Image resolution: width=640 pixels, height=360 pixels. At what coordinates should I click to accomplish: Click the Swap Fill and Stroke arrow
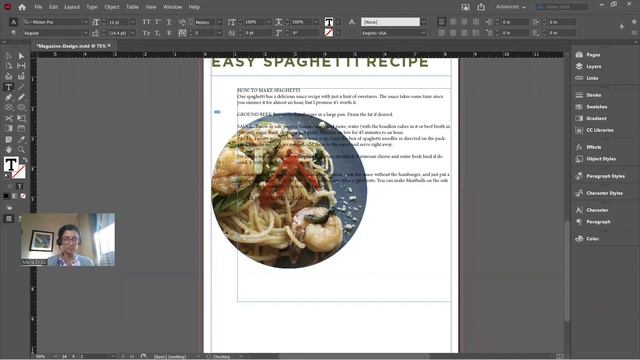(x=25, y=160)
